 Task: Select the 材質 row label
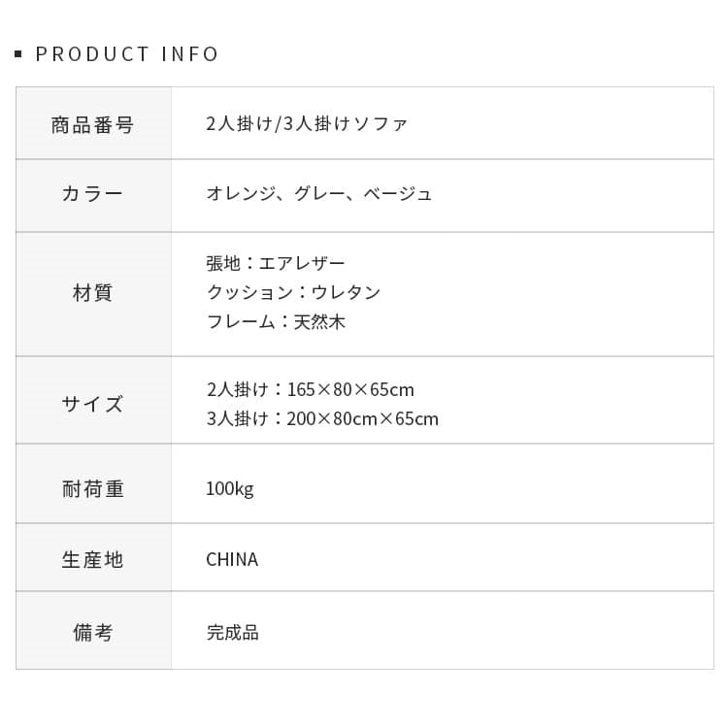pos(92,293)
